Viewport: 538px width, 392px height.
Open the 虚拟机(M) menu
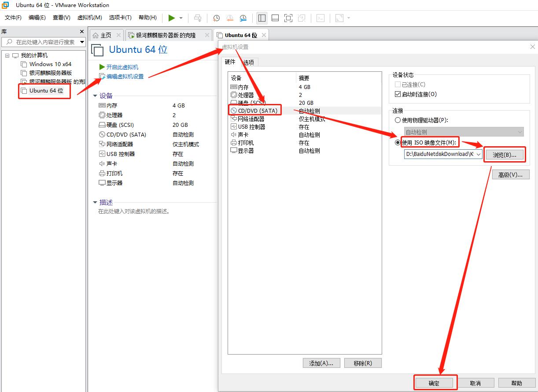click(89, 18)
